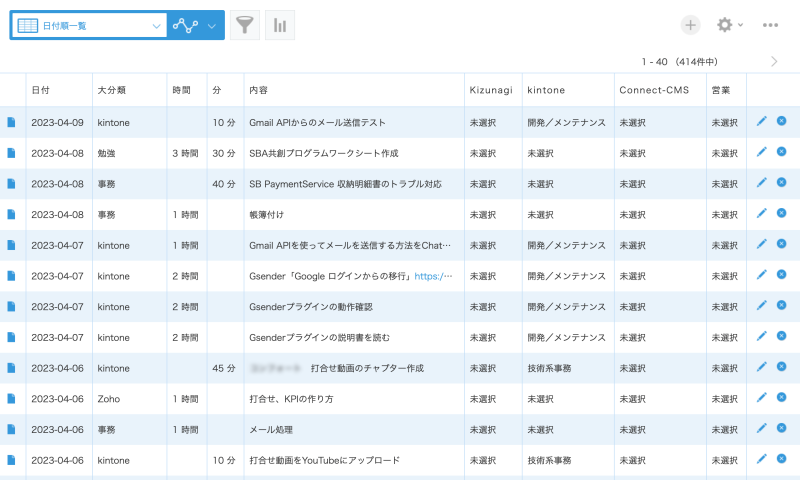This screenshot has width=800, height=480.
Task: Select the 2023-04-09 date cell
Action: [x=57, y=122]
